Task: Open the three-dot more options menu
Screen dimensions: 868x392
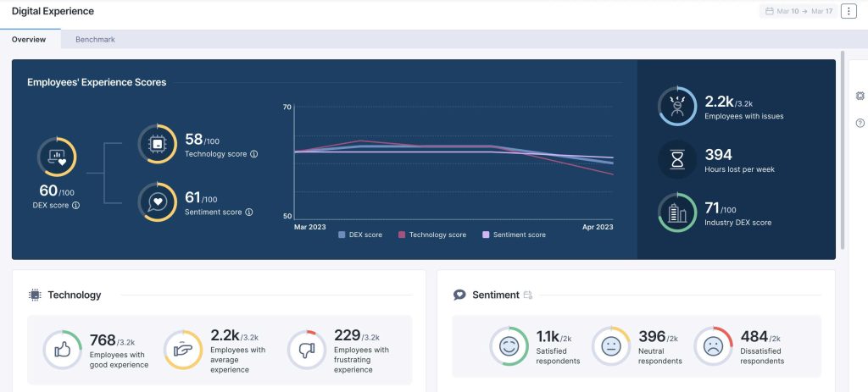Action: click(x=849, y=11)
